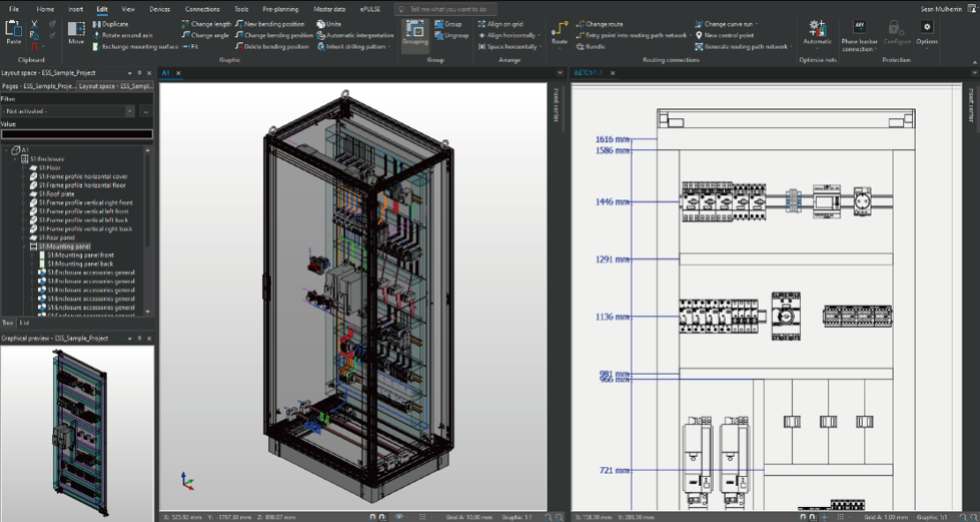
Task: Click the Group command
Action: point(448,24)
